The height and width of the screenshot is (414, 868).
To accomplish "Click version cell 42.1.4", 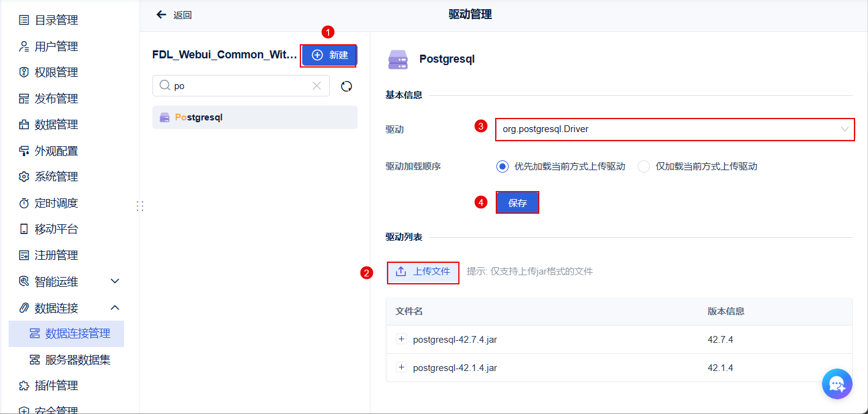I will click(x=720, y=368).
